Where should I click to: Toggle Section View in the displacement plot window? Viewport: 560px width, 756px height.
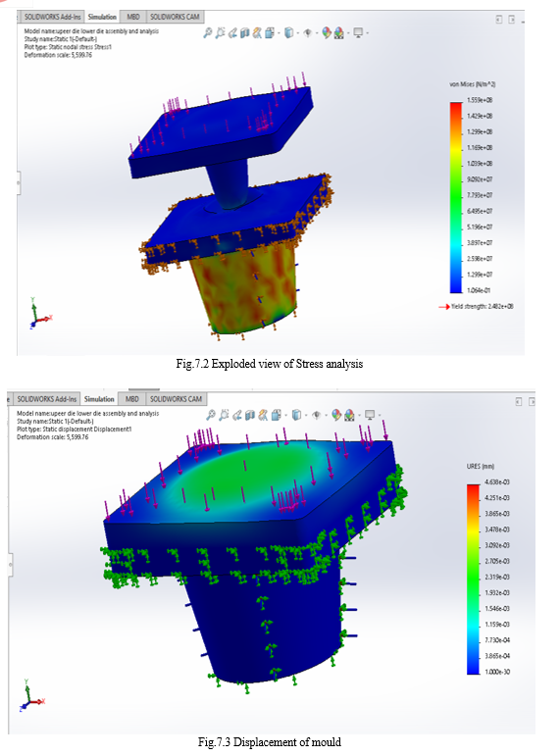250,415
